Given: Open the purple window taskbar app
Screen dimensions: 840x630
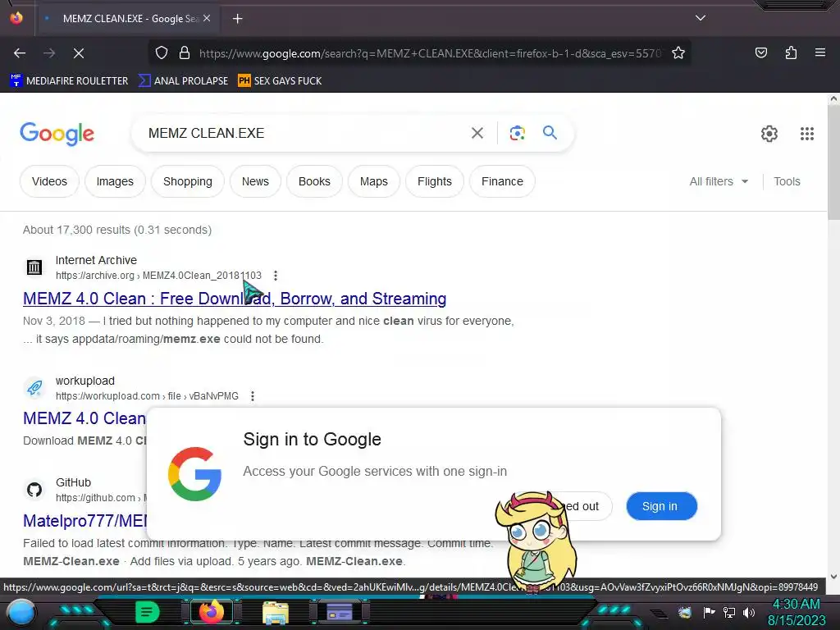Looking at the screenshot, I should (x=339, y=612).
